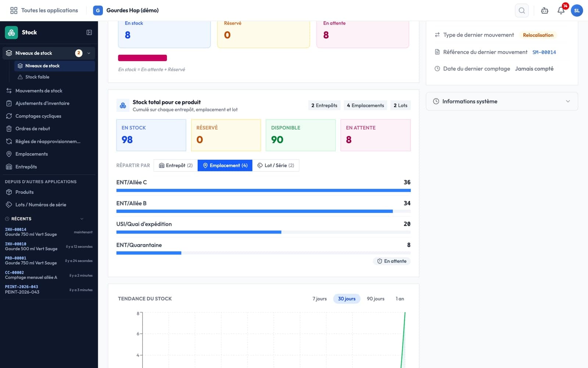Split by Entrepôt (2) tab
Image resolution: width=588 pixels, height=368 pixels.
click(176, 166)
